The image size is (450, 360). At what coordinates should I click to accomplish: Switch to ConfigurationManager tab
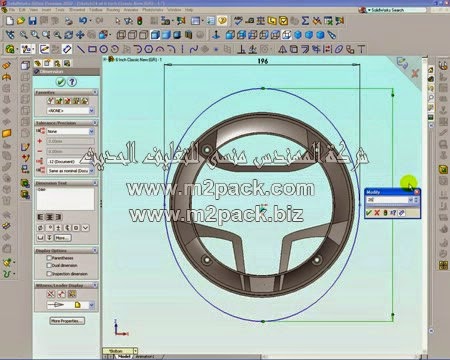pos(57,63)
